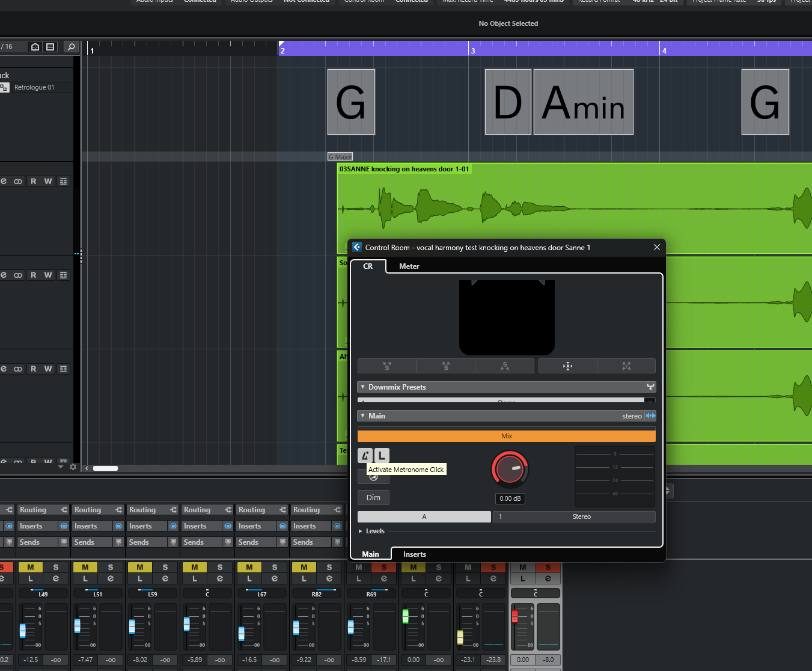Click the horizontal scrollbar thumb below the timeline
812x671 pixels.
coord(105,468)
